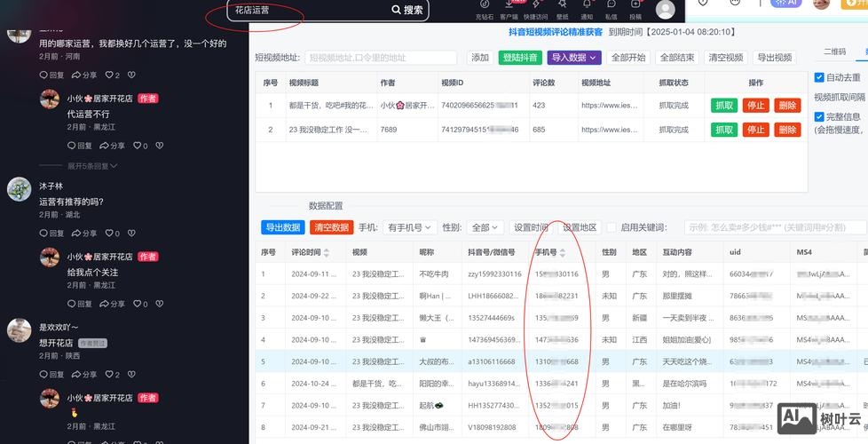The height and width of the screenshot is (444, 868).
Task: Share the author's 代运营不行 comment
Action: pyautogui.click(x=112, y=146)
